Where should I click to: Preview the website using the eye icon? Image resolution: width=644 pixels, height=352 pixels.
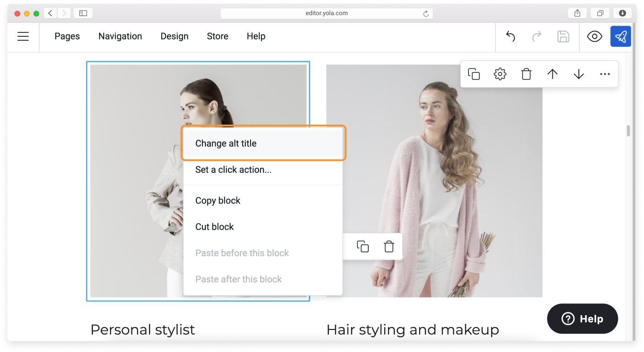(594, 36)
